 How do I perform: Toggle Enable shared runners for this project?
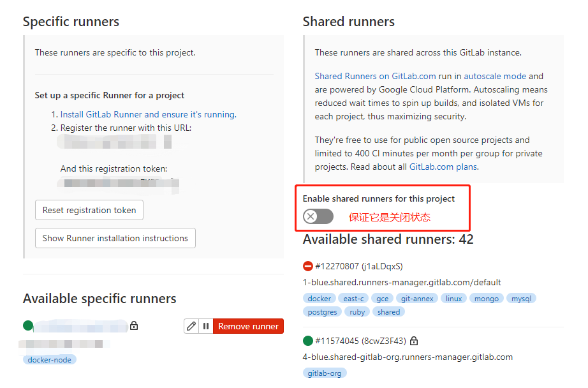(318, 216)
